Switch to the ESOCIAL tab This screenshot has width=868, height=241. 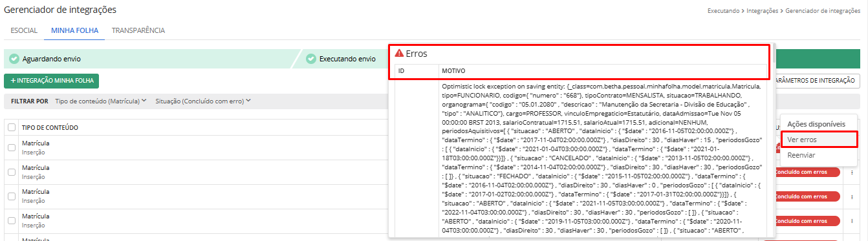(25, 30)
